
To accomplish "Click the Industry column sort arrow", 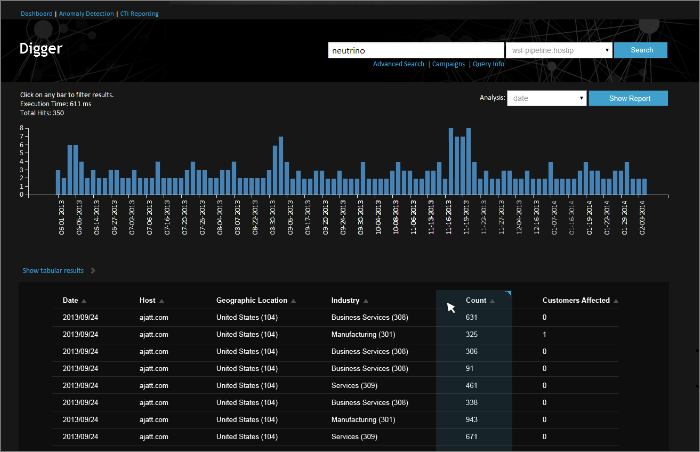I will 366,301.
